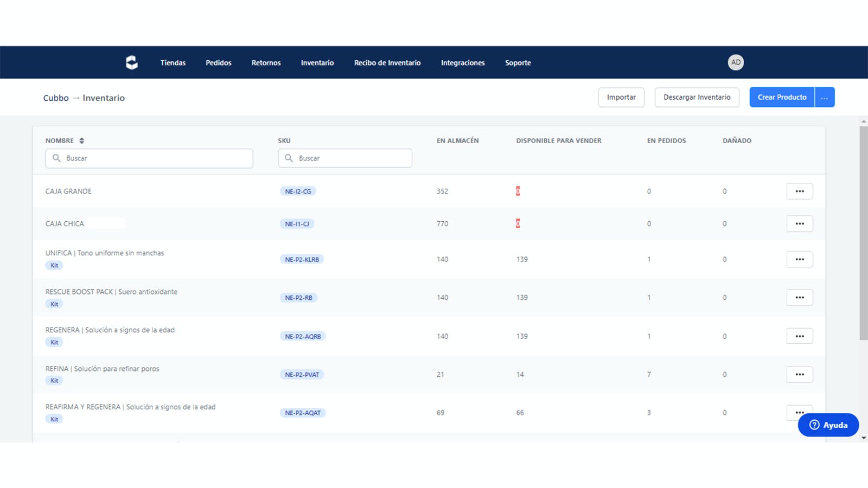Click the Crear Producto button

782,97
